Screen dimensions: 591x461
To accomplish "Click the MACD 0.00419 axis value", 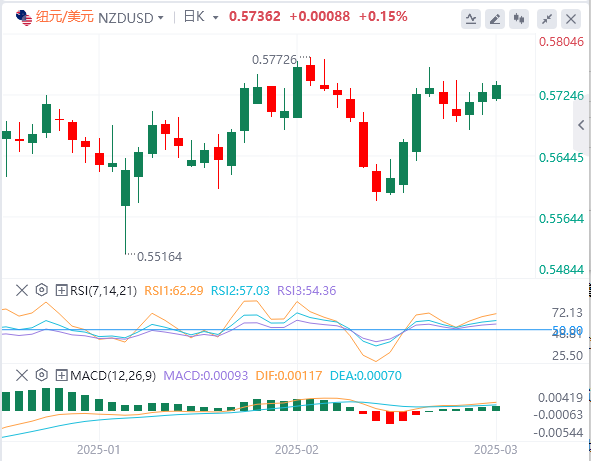I will (560, 398).
